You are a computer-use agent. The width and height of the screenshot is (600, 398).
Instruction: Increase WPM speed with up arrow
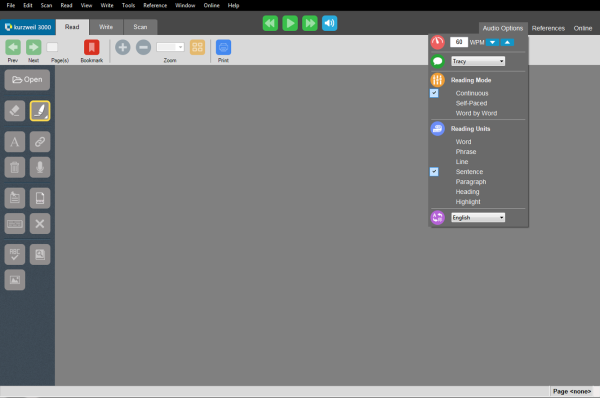[x=507, y=42]
